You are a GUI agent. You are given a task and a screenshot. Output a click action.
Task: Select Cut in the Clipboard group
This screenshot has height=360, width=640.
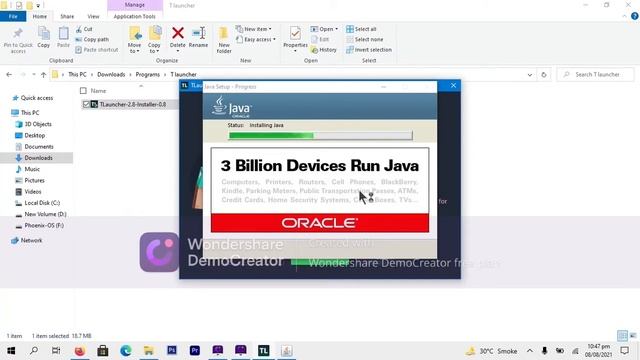coord(84,29)
